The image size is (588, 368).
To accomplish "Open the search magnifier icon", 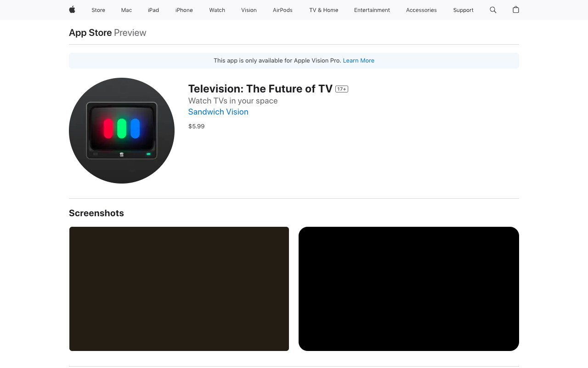I will click(493, 10).
